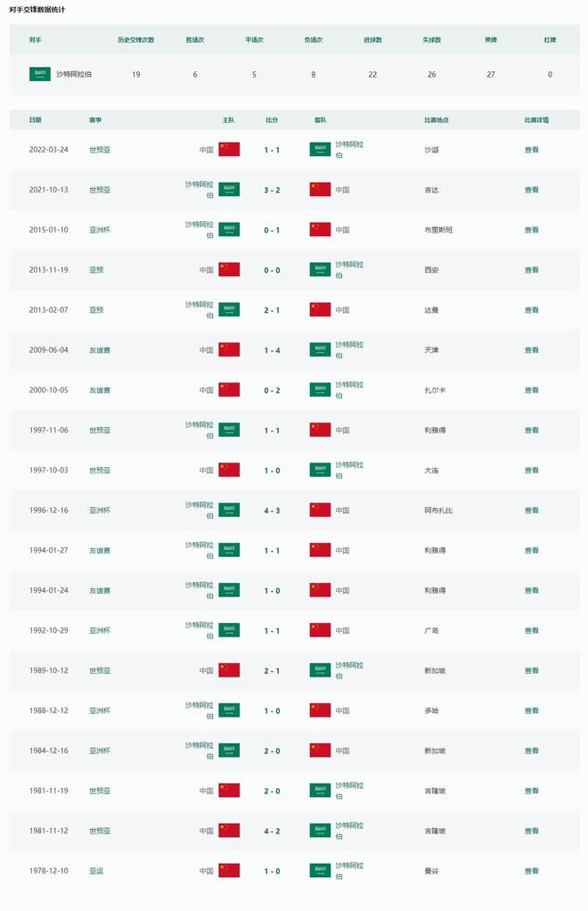
Task: Click China flag in 1978-12-10 row
Action: coord(229,871)
